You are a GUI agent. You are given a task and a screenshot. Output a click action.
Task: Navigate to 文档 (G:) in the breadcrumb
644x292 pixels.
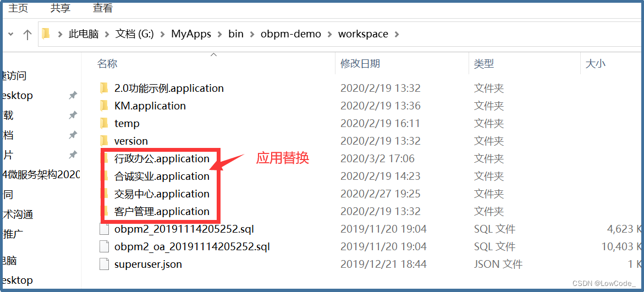click(135, 34)
